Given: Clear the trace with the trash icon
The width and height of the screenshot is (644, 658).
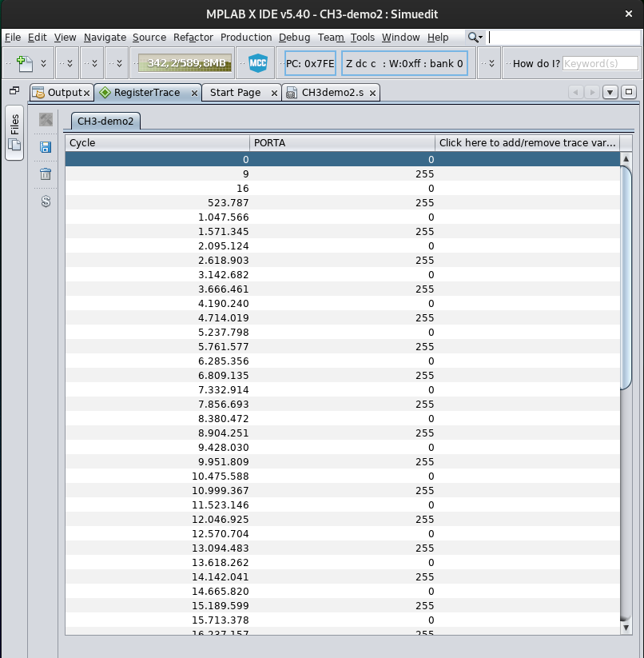Looking at the screenshot, I should [x=46, y=173].
